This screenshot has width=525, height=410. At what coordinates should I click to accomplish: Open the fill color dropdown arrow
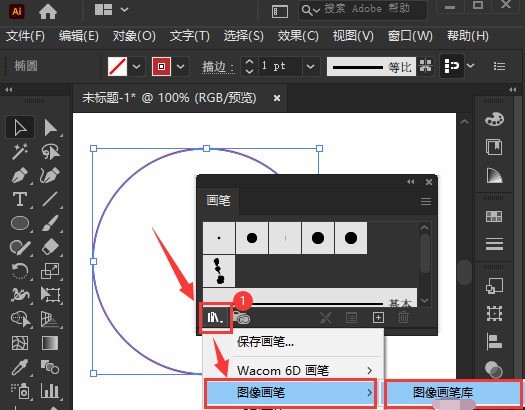pos(136,66)
